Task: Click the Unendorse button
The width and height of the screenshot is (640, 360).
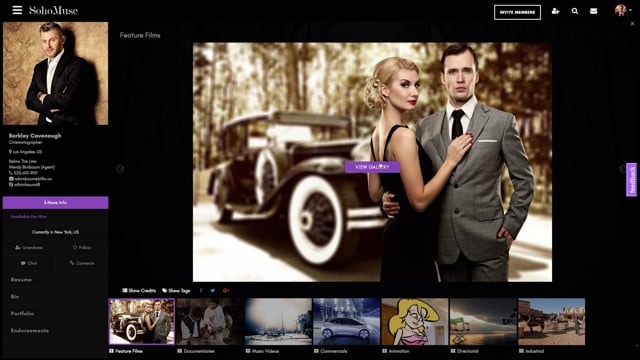Action: tap(29, 247)
